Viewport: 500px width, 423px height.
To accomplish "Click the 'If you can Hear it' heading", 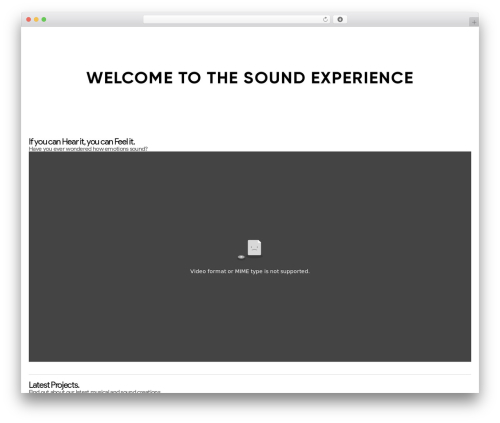I will [x=82, y=142].
